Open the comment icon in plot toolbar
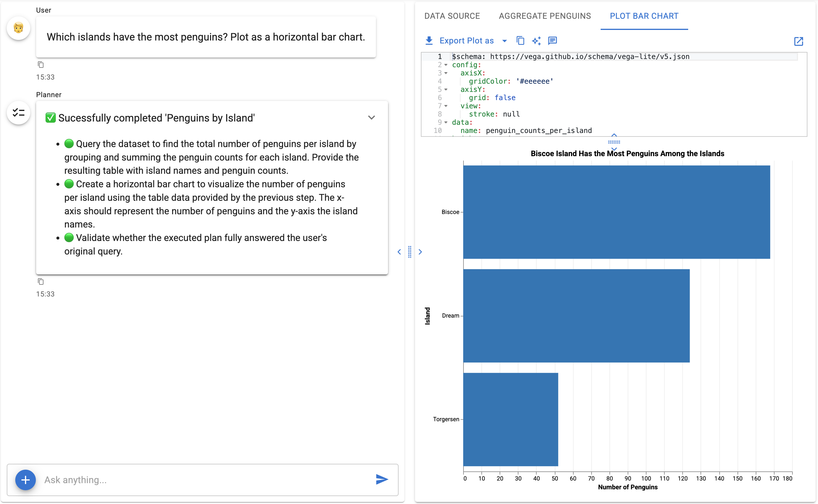The height and width of the screenshot is (504, 818). point(552,41)
